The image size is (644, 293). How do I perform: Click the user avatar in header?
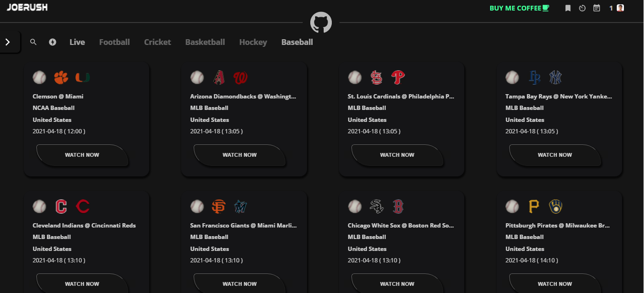click(x=621, y=8)
